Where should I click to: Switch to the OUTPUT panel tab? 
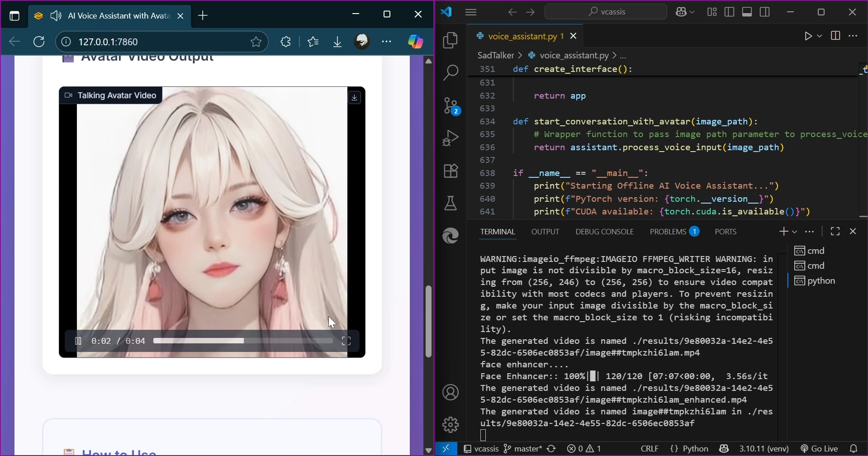(545, 232)
